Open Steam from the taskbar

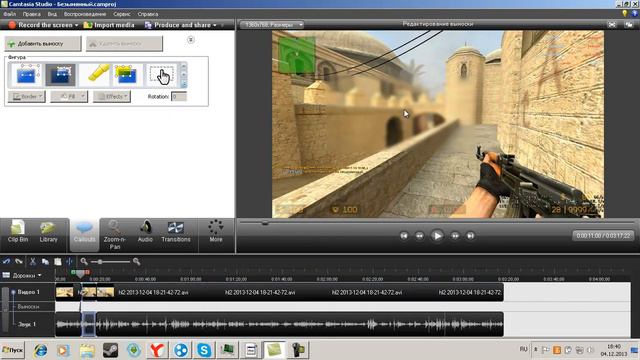[x=110, y=350]
